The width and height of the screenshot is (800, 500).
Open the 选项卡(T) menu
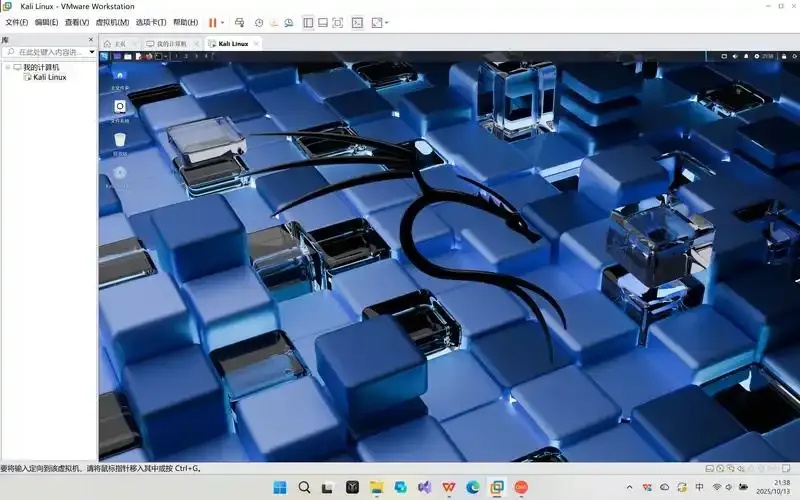pos(151,22)
